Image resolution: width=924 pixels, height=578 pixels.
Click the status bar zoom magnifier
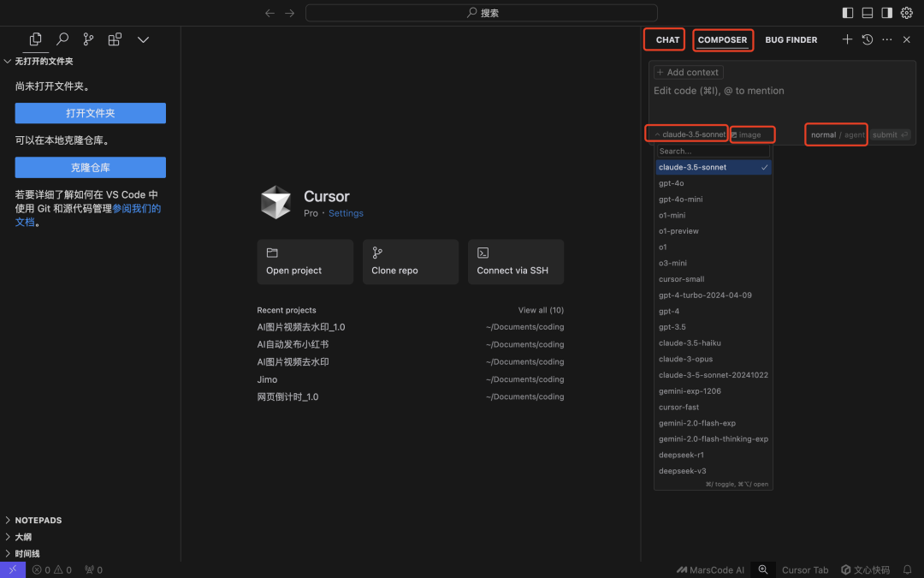(x=763, y=569)
